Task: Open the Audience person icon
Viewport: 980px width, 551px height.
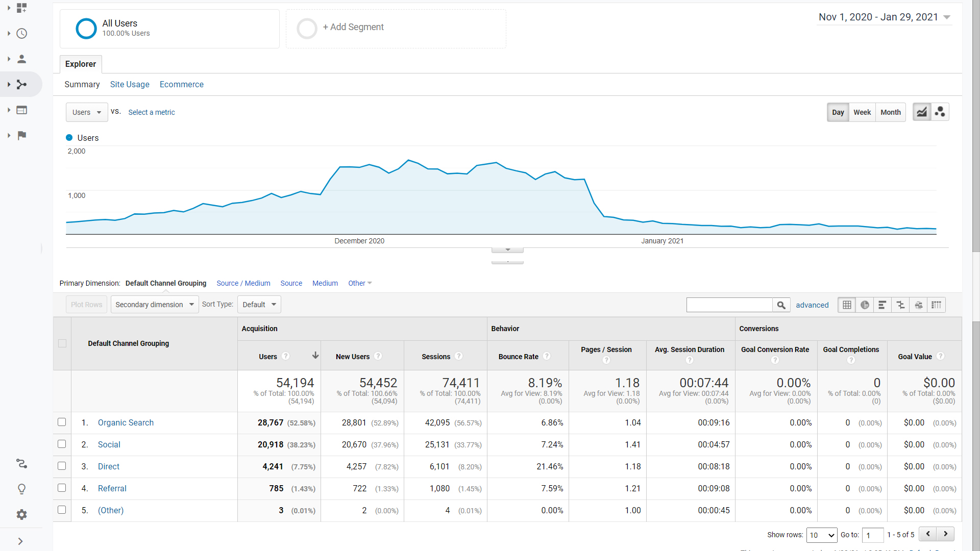Action: [x=21, y=59]
